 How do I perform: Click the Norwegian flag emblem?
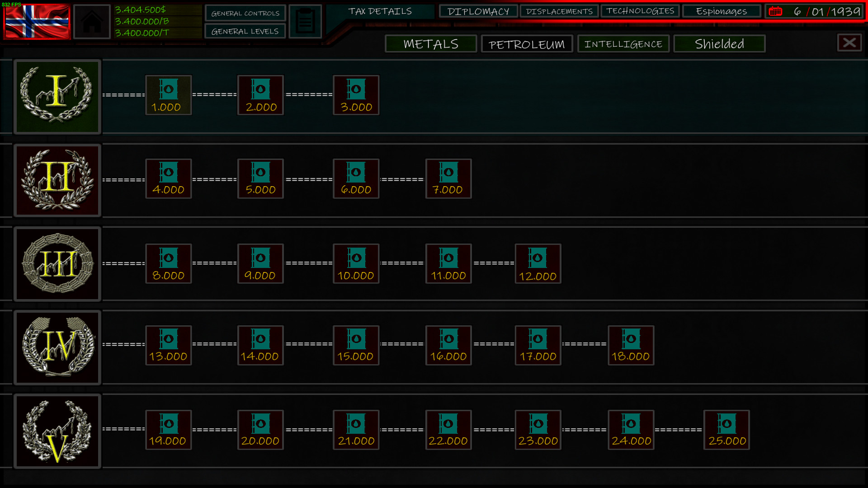(x=36, y=21)
